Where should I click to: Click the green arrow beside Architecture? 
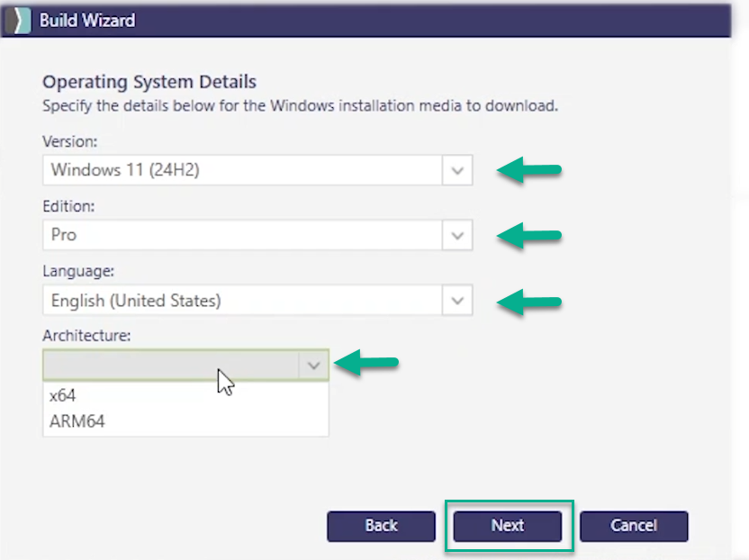pyautogui.click(x=365, y=364)
